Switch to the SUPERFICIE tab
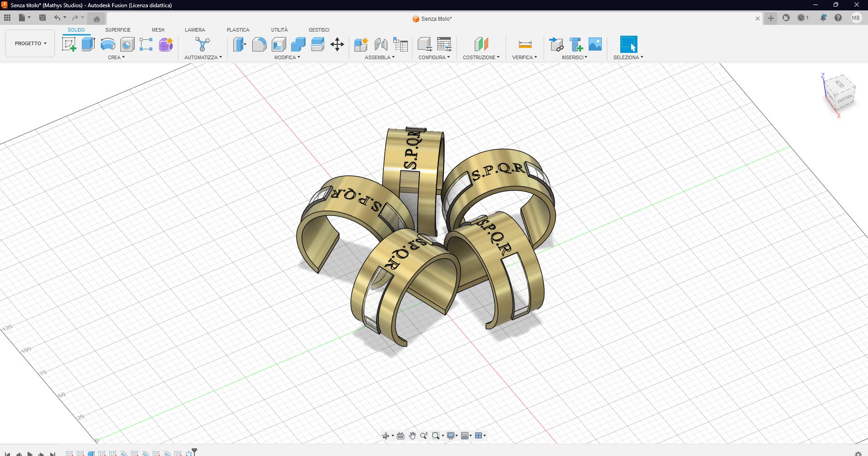868x456 pixels. [x=118, y=30]
